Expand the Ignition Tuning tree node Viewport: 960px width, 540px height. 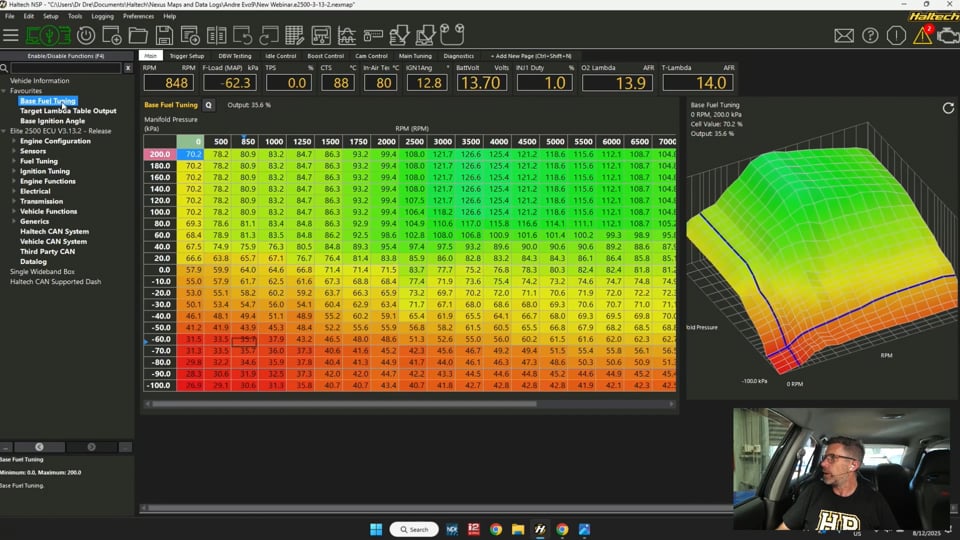pyautogui.click(x=14, y=171)
